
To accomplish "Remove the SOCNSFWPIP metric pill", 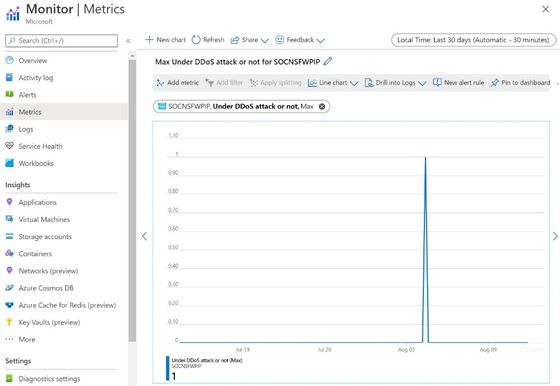I will pos(322,106).
